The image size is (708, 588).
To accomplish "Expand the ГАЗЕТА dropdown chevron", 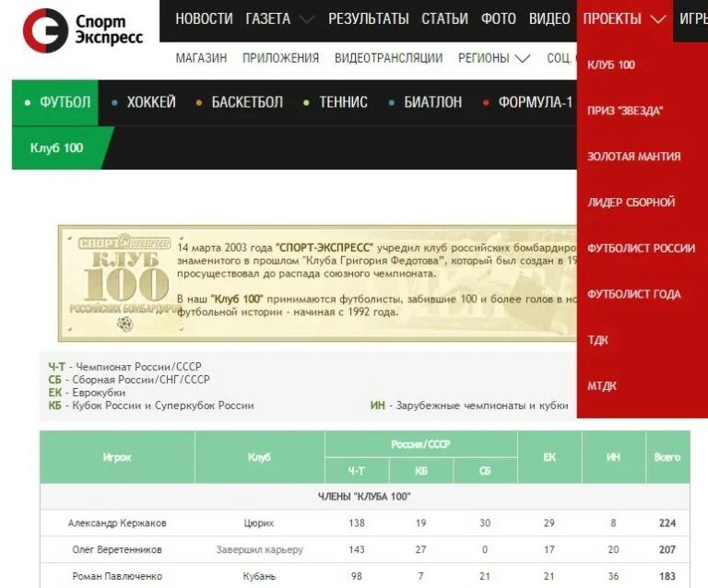I will [x=307, y=20].
